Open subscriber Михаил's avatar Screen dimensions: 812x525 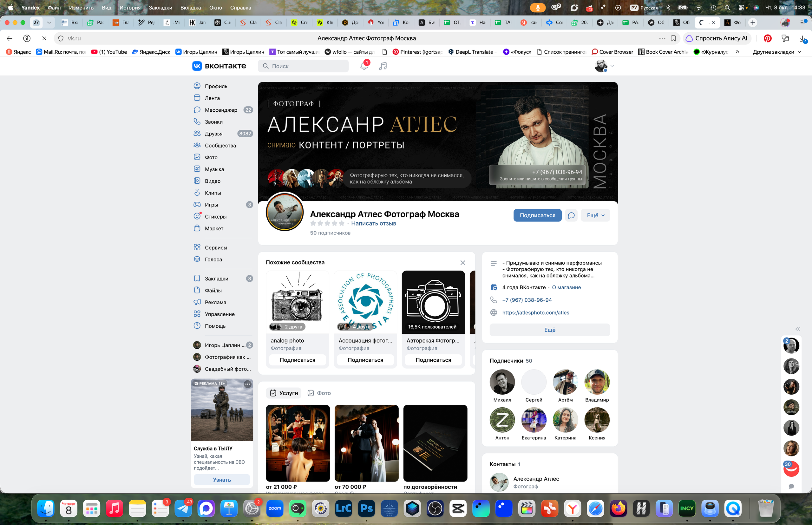[x=502, y=382]
